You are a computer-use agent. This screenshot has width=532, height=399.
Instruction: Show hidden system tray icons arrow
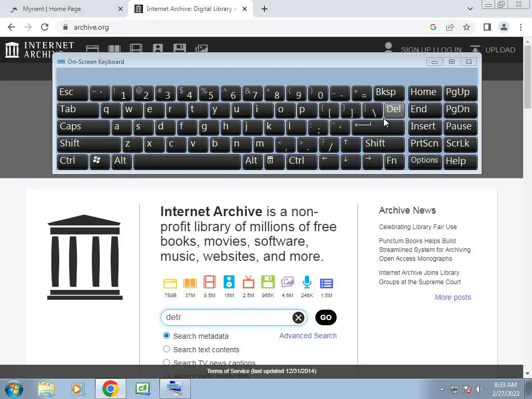(442, 389)
